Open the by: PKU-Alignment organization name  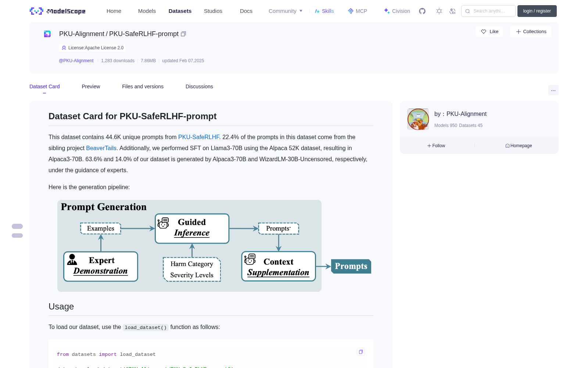click(x=460, y=114)
